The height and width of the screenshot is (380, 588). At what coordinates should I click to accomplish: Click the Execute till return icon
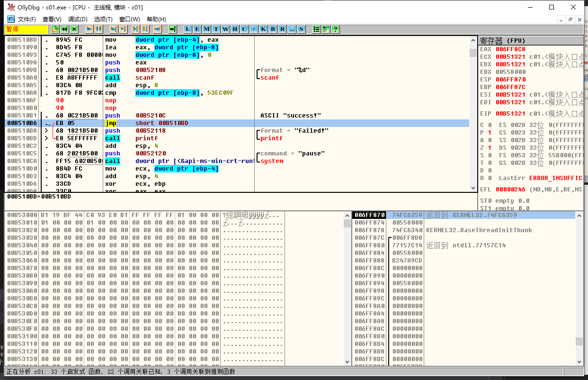pos(157,29)
